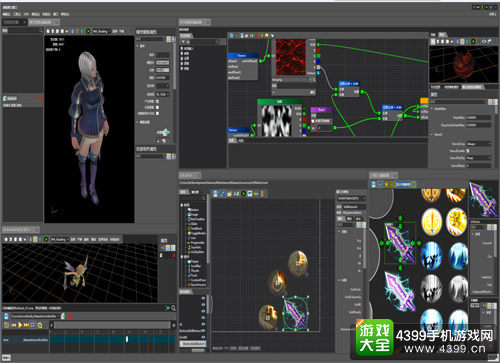500x363 pixels.
Task: Click the eye icon in the material preview toolbar
Action: click(483, 42)
